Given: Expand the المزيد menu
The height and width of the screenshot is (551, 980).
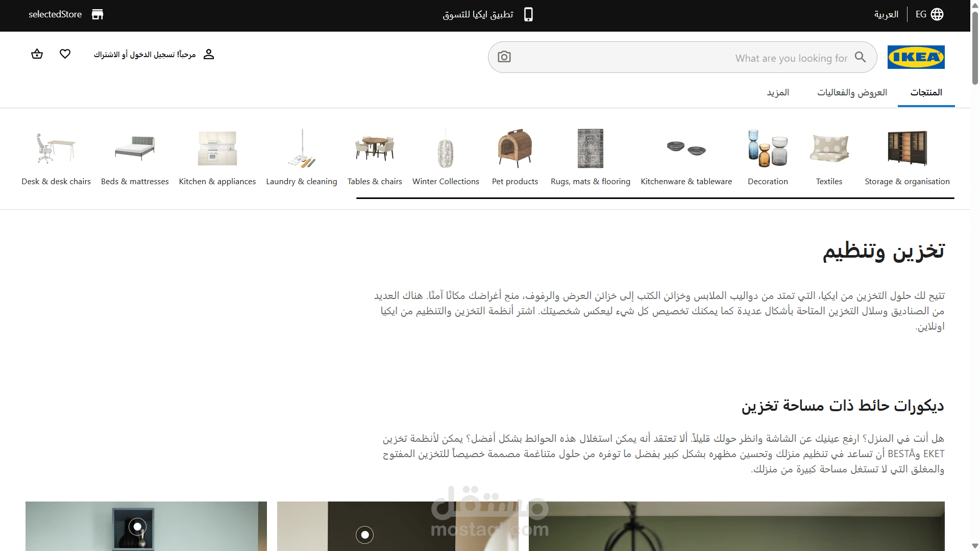Looking at the screenshot, I should pos(778,92).
